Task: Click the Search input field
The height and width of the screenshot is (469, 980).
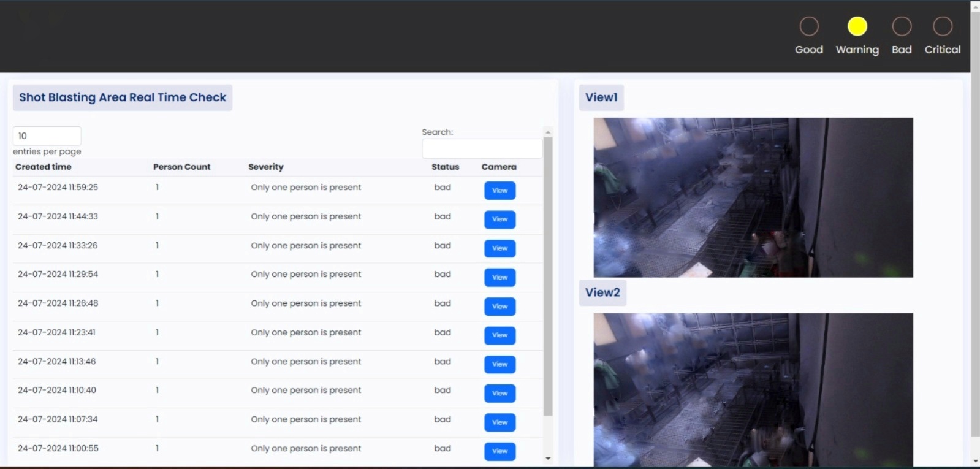Action: click(482, 148)
